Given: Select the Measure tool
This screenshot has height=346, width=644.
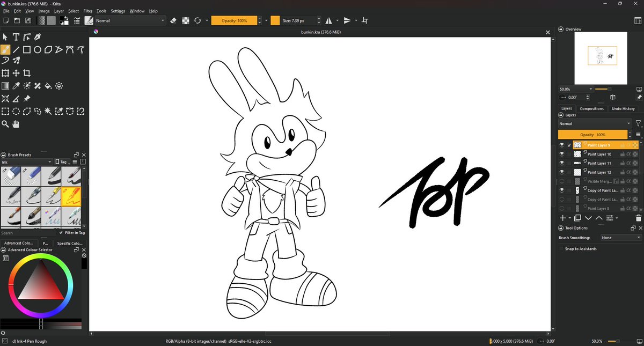Looking at the screenshot, I should 16,99.
